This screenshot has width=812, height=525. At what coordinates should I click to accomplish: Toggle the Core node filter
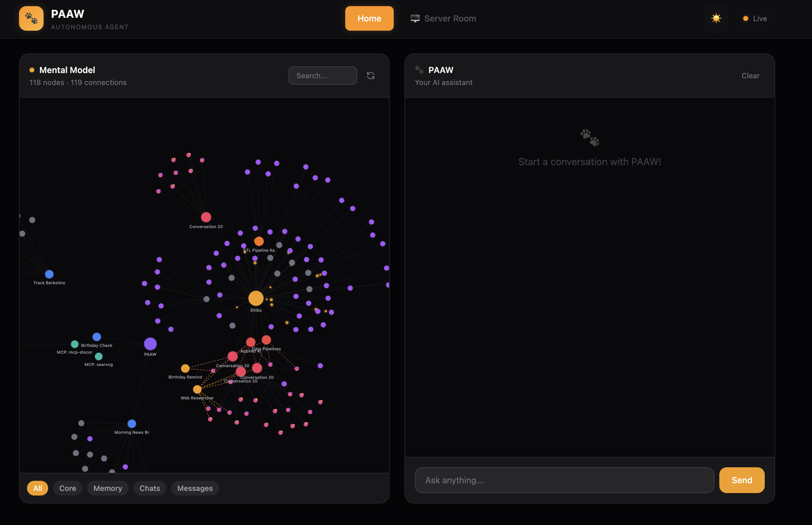coord(68,488)
